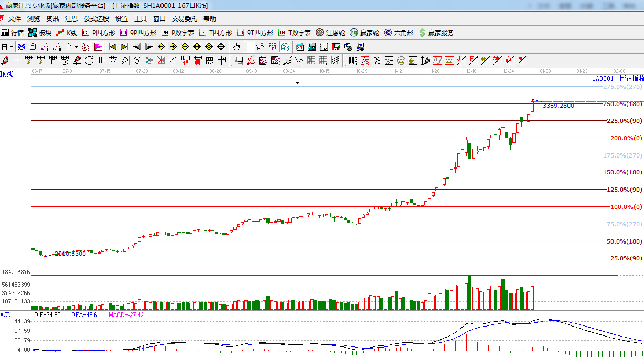Image resolution: width=644 pixels, height=357 pixels.
Task: Click the calendar icon in the toolbar
Action: coord(300,47)
